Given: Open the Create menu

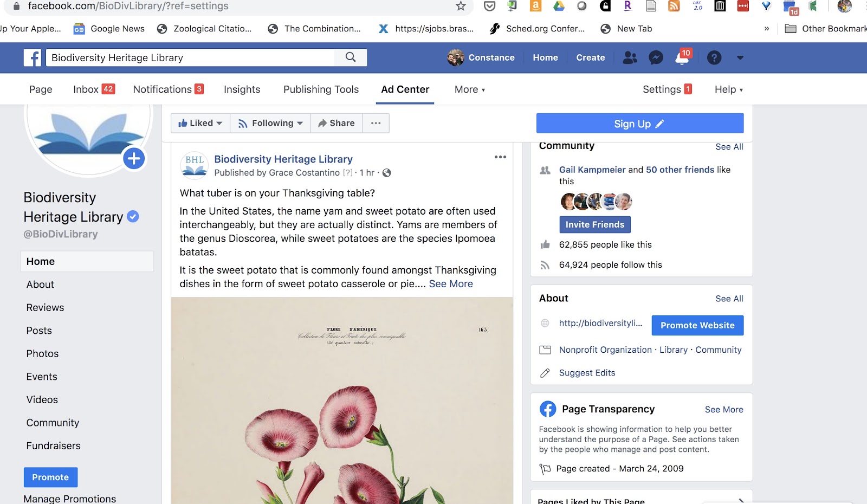Looking at the screenshot, I should 591,57.
